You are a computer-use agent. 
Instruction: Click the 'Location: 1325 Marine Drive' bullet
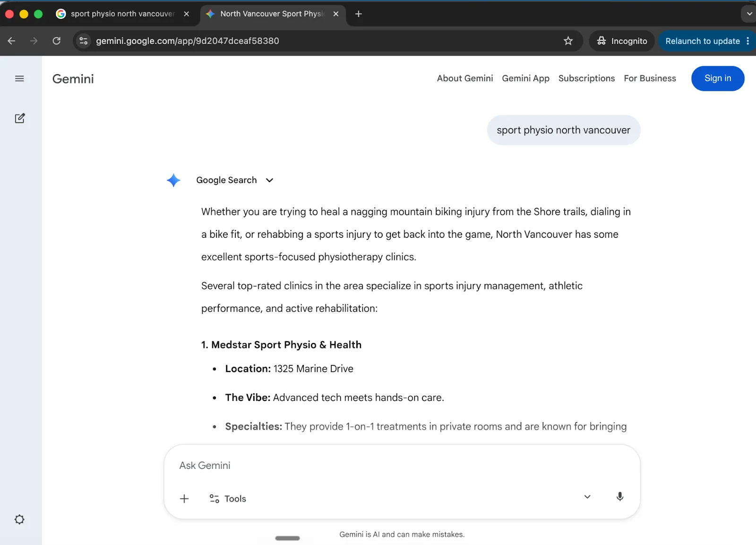coord(289,369)
